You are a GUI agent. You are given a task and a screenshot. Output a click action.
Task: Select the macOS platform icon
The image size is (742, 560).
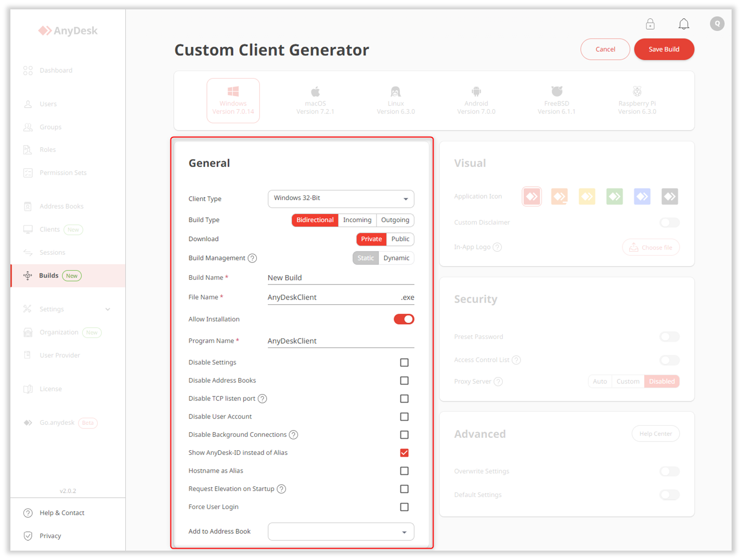[315, 92]
